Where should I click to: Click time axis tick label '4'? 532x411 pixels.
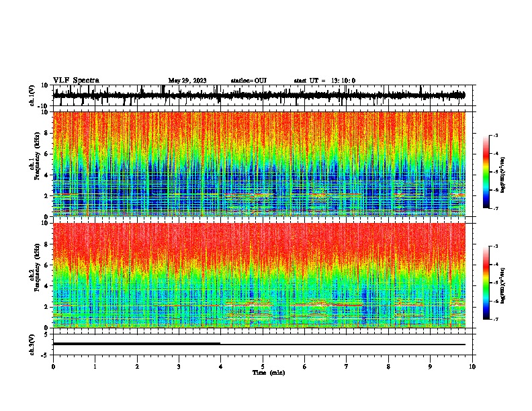pos(221,367)
